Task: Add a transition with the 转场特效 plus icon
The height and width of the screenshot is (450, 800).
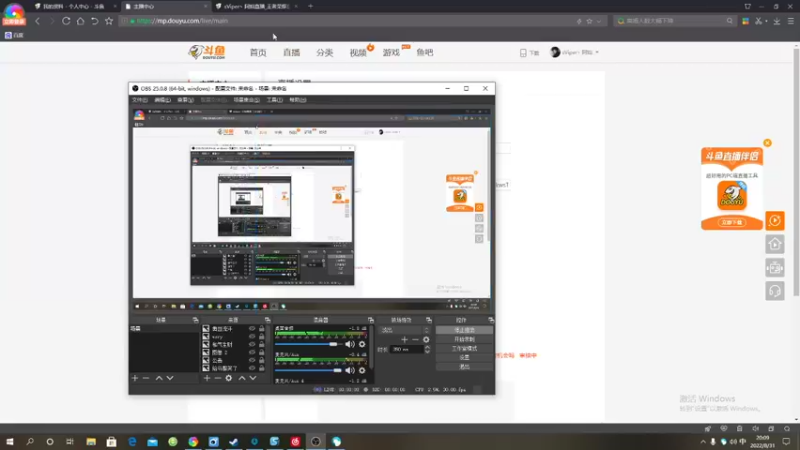Action: pyautogui.click(x=405, y=340)
